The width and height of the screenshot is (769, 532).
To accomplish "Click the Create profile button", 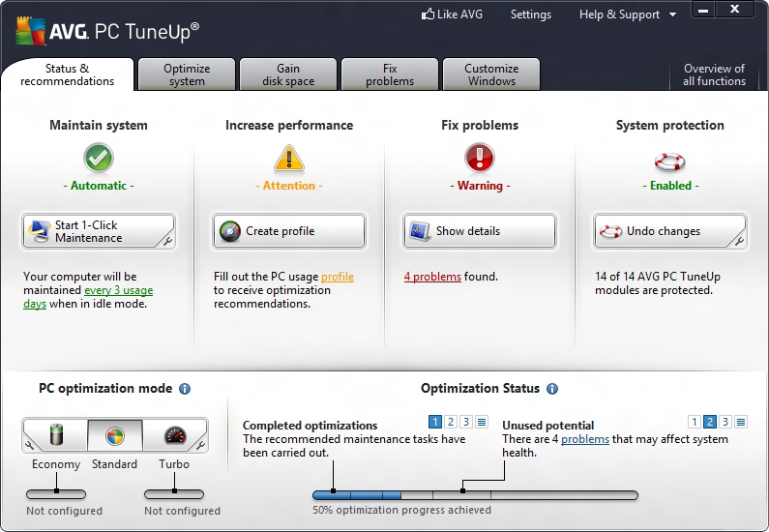I will point(289,231).
